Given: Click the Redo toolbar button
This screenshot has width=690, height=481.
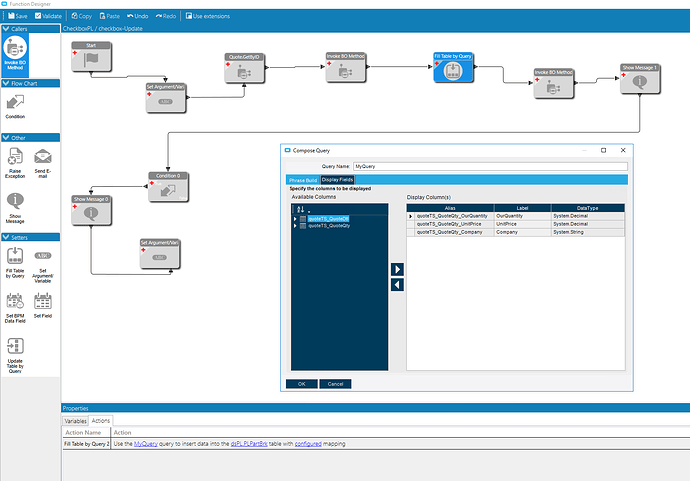Looking at the screenshot, I should click(166, 16).
